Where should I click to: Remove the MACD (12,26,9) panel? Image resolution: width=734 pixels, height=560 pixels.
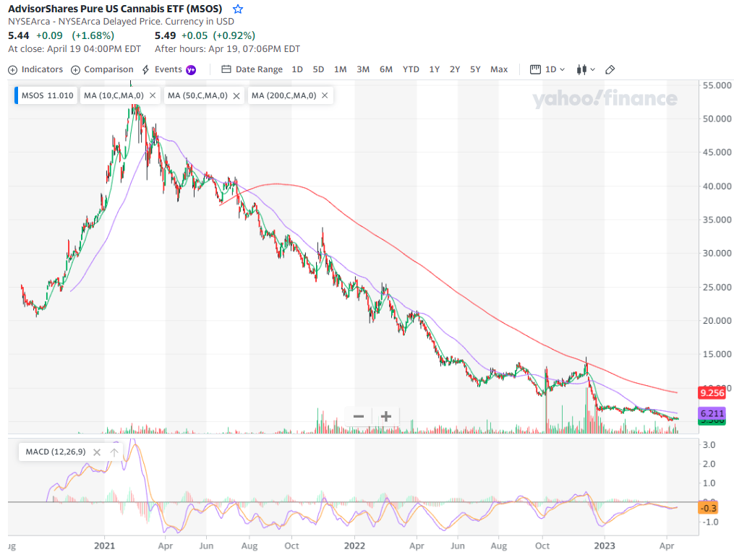click(97, 452)
